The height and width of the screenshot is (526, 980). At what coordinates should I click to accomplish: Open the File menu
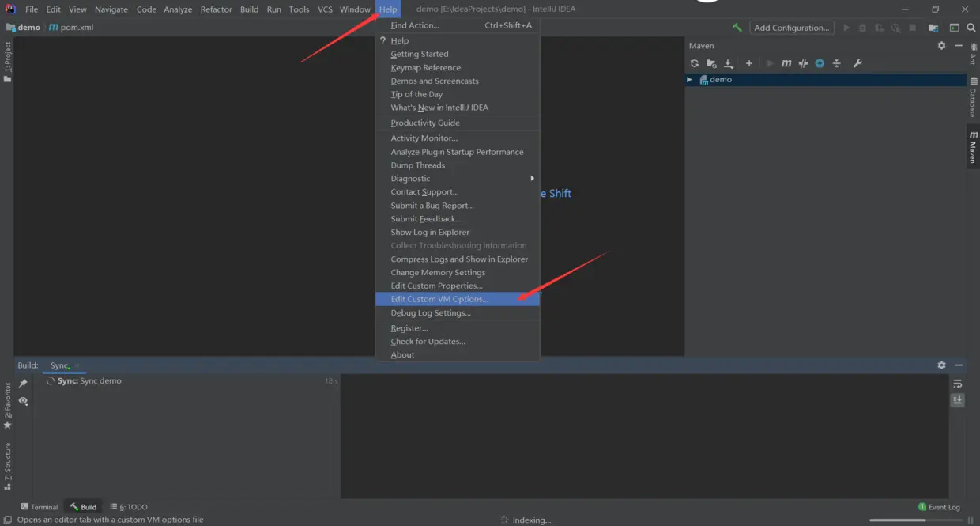point(31,9)
